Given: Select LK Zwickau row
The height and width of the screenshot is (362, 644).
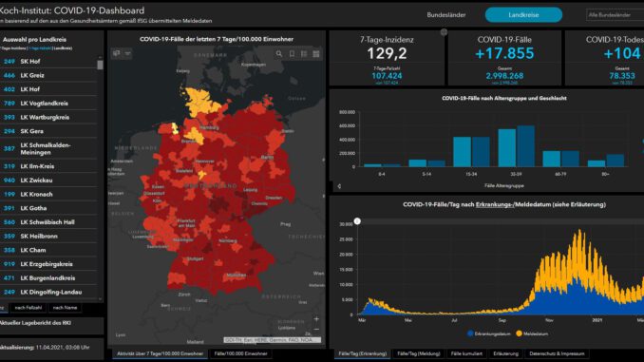Looking at the screenshot, I should pos(48,180).
